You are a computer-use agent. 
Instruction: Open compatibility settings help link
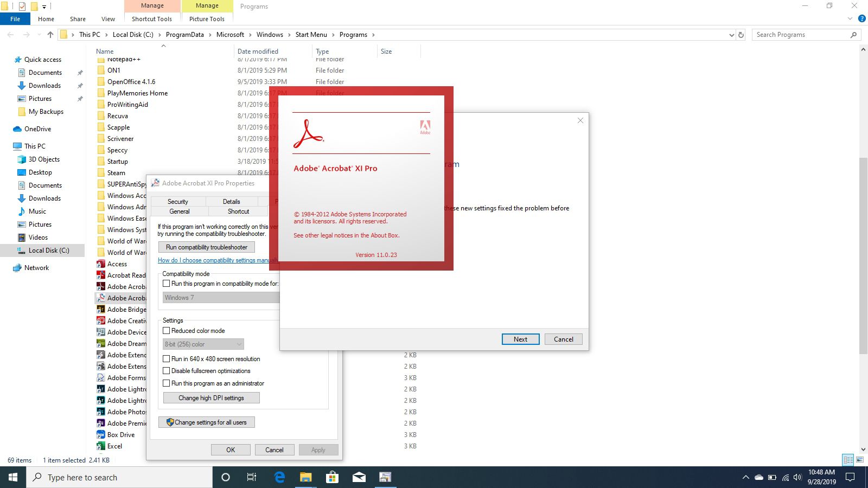pos(218,260)
